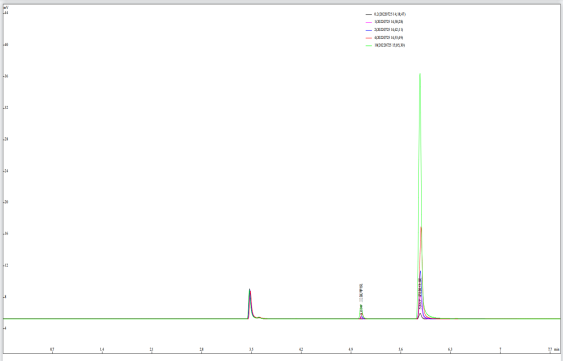Click the 20 tick on the vertical axis

pyautogui.click(x=6, y=202)
